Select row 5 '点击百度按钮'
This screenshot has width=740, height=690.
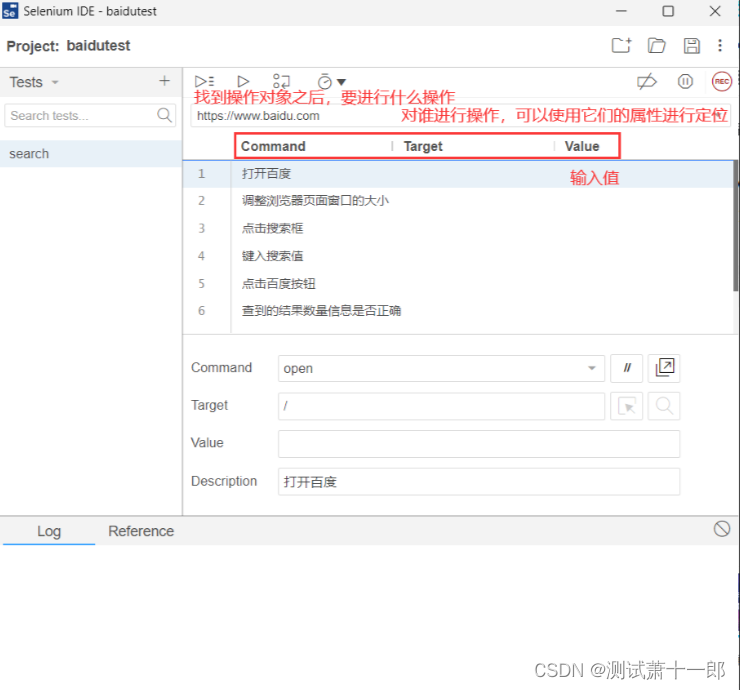(x=458, y=284)
